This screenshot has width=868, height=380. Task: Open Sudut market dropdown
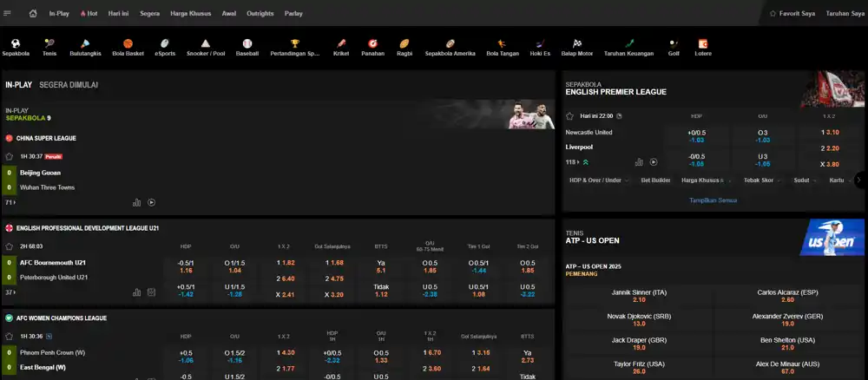[805, 180]
